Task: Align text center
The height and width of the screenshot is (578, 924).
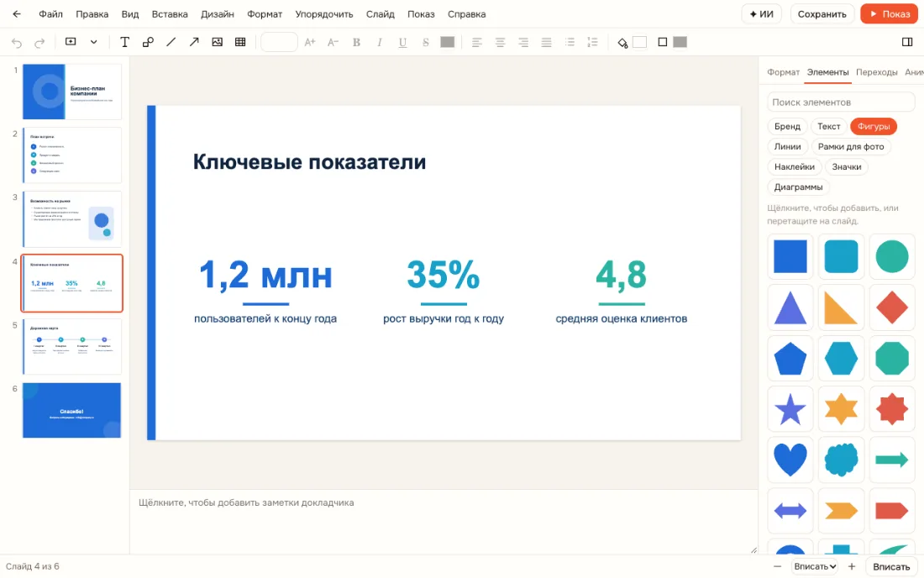Action: click(x=501, y=42)
